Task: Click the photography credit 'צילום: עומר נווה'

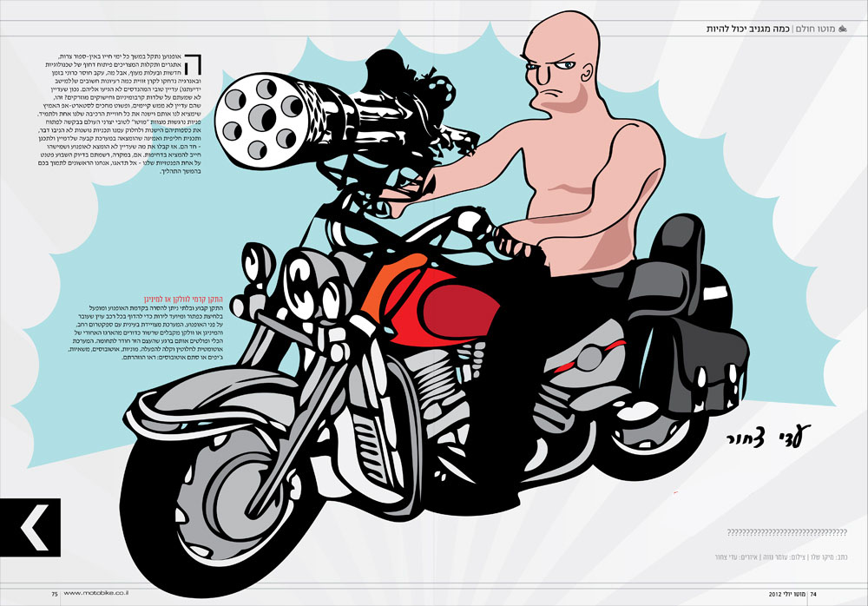Action: [783, 557]
